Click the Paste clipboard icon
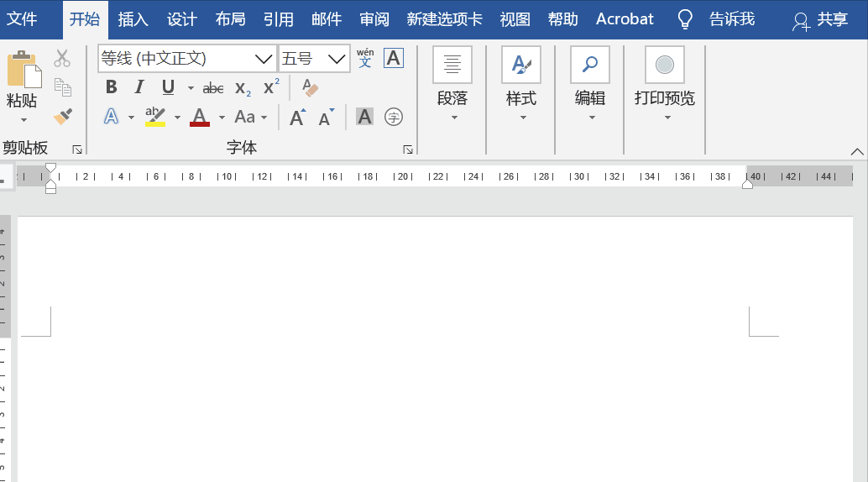Screen dimensions: 868x482 coord(24,69)
